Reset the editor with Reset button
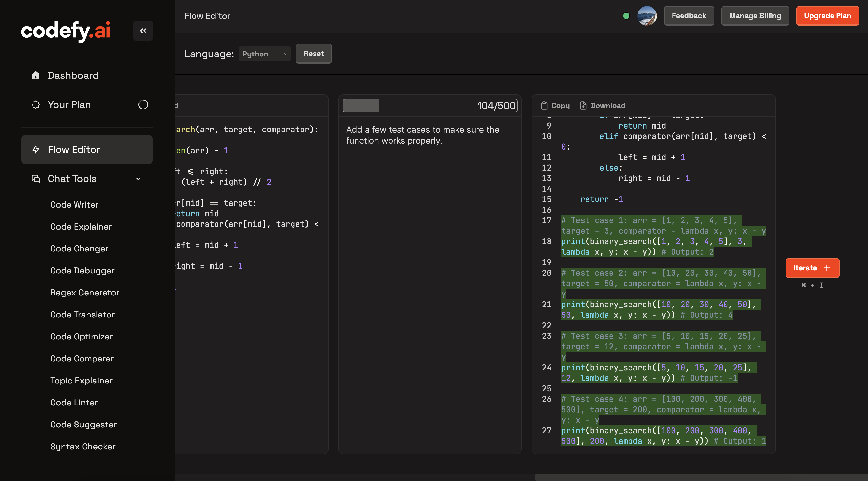Viewport: 868px width, 481px height. click(313, 54)
